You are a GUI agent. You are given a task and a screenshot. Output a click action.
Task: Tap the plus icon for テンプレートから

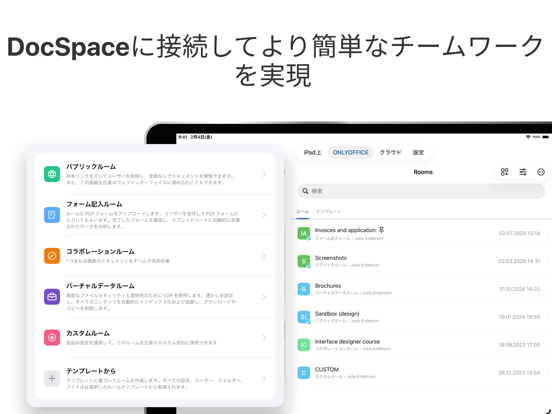[52, 378]
